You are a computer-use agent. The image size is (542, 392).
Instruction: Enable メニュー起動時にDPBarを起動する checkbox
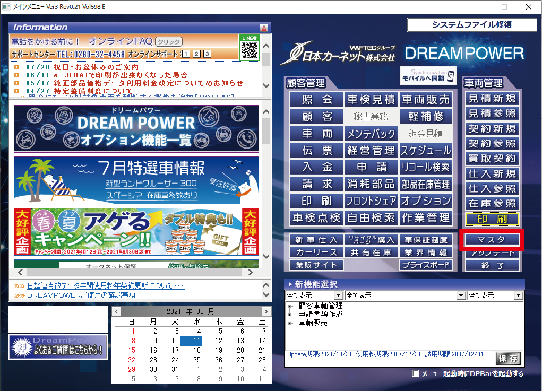click(x=416, y=373)
